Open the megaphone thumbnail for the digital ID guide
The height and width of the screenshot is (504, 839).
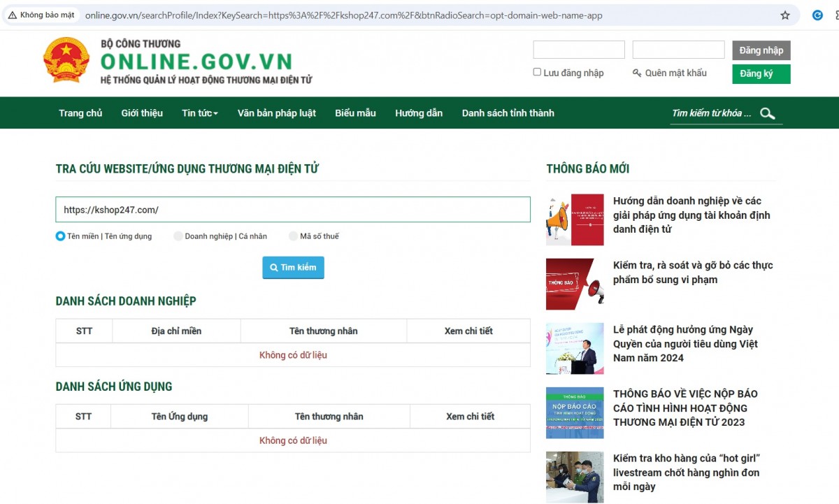(x=574, y=219)
